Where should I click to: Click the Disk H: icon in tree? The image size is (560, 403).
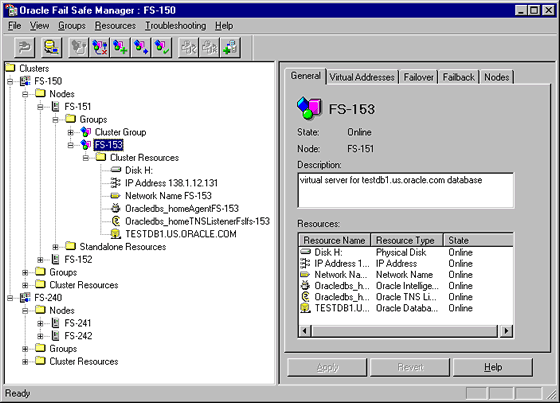pos(116,170)
